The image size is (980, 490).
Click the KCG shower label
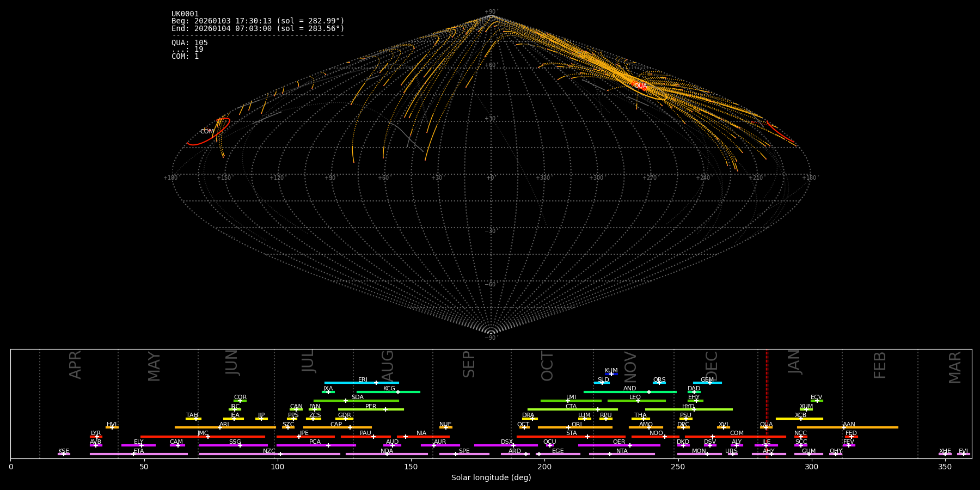[x=389, y=389]
